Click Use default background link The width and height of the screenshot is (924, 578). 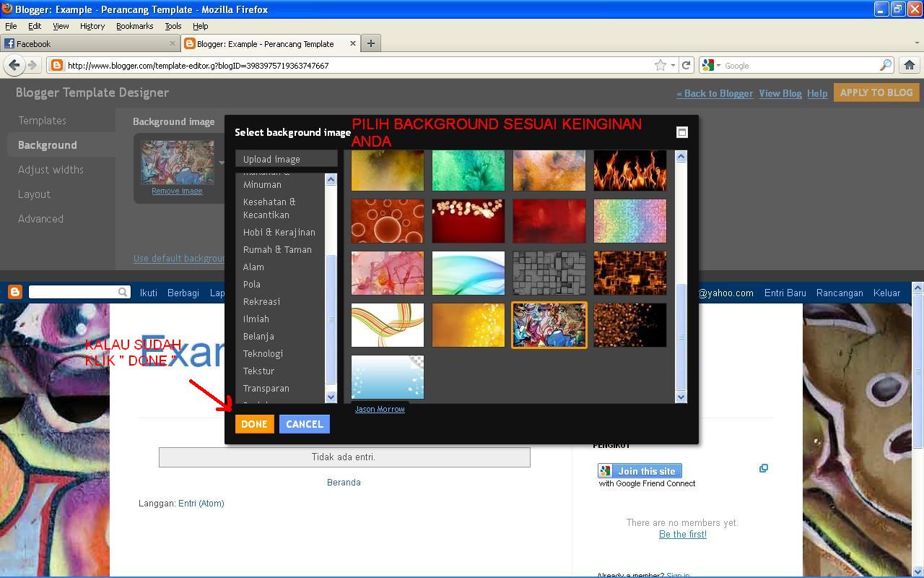(x=180, y=258)
